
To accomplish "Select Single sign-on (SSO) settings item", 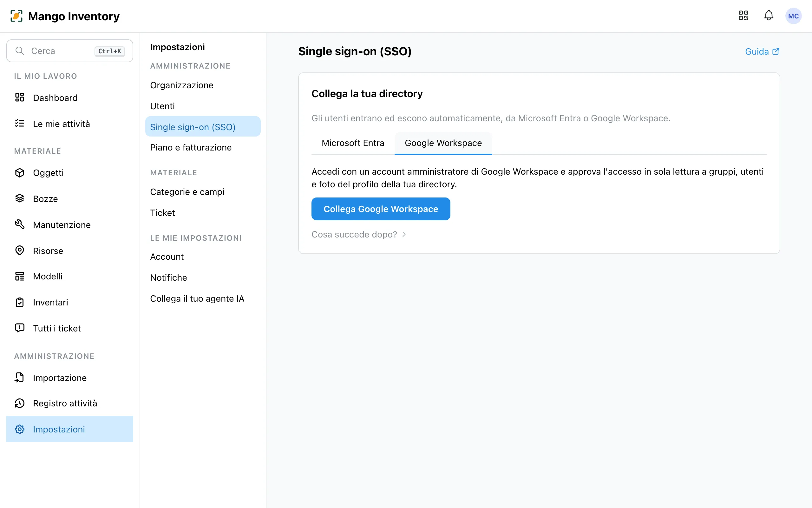I will (203, 127).
